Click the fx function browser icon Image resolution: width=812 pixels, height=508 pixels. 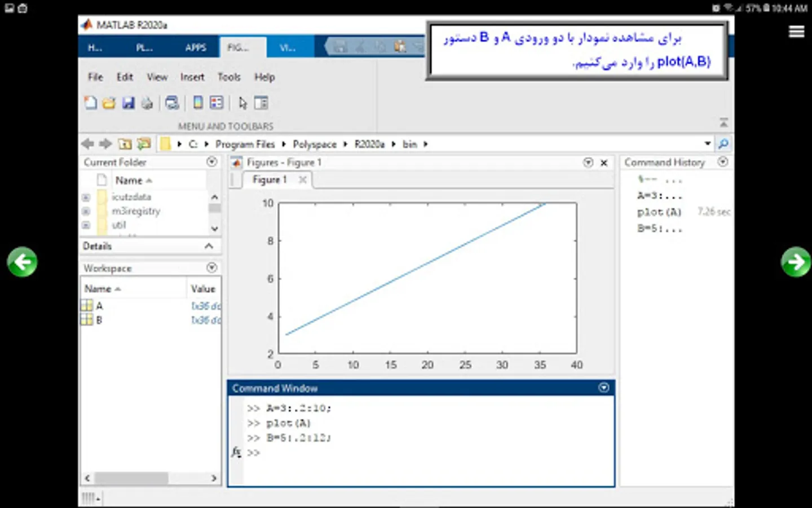[x=236, y=452]
